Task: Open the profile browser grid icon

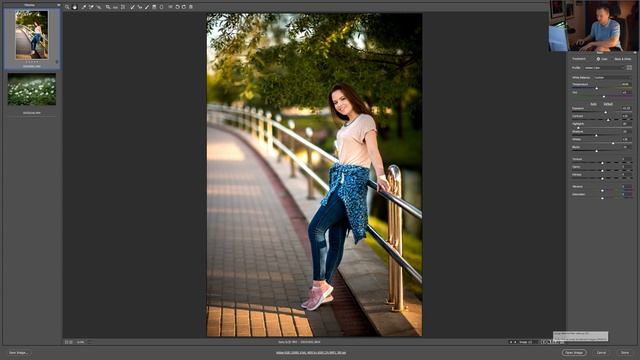Action: [x=629, y=68]
